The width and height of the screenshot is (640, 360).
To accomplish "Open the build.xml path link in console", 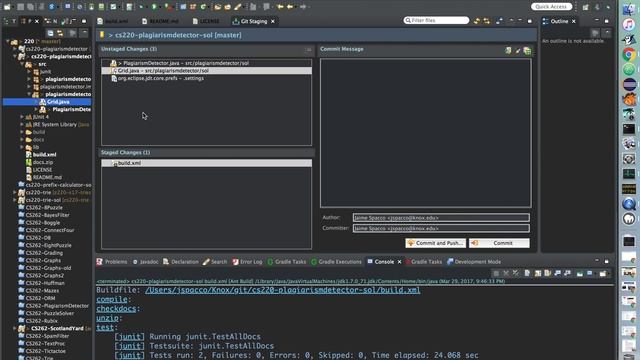I will [x=282, y=290].
